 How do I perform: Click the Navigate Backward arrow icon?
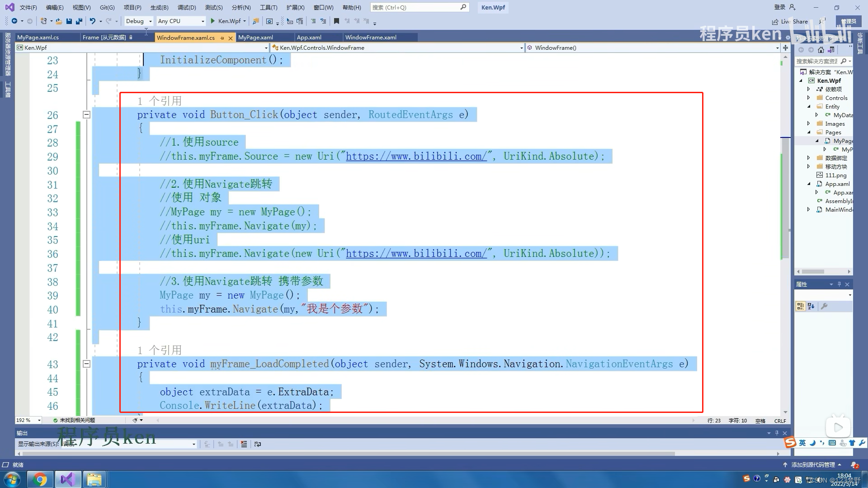coord(14,21)
